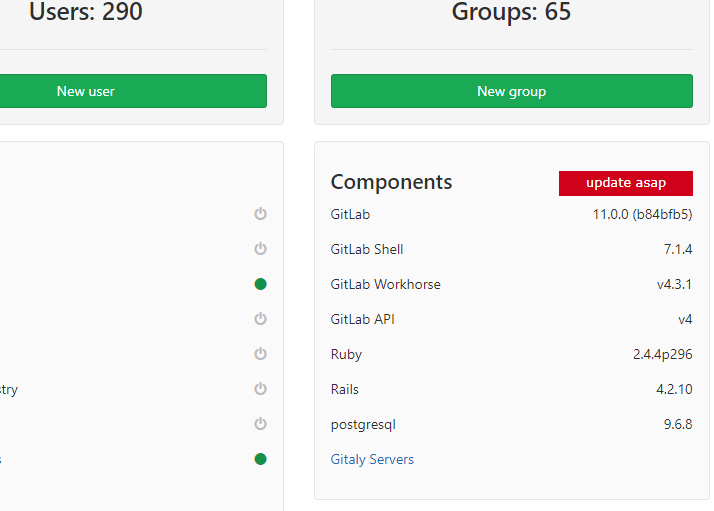Click the Users: 290 count heading

[x=86, y=11]
